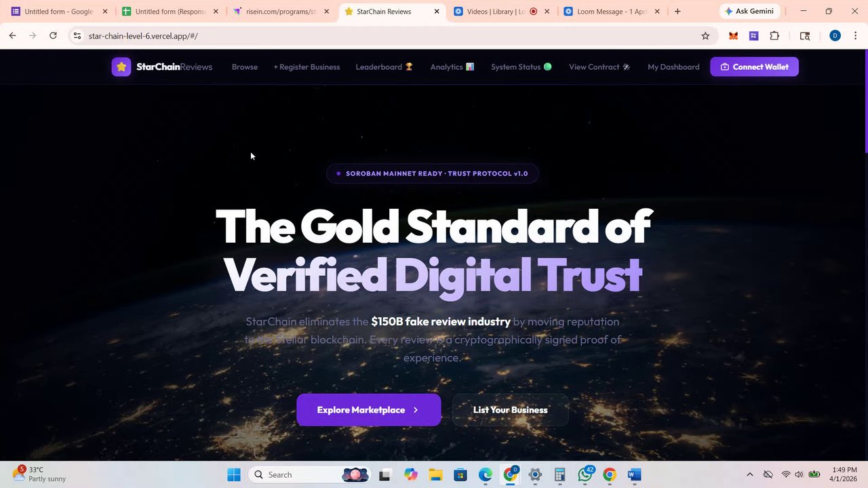Open the Analytics navigation link
The height and width of the screenshot is (488, 868).
452,67
